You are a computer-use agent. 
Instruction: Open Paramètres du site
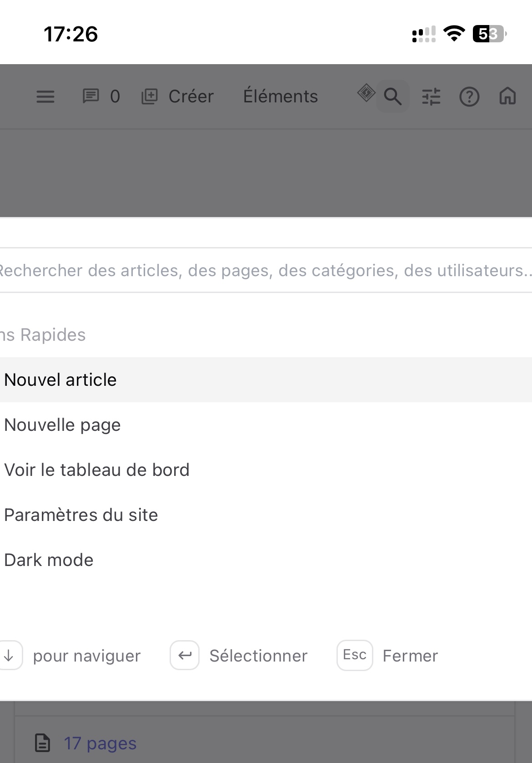[81, 515]
